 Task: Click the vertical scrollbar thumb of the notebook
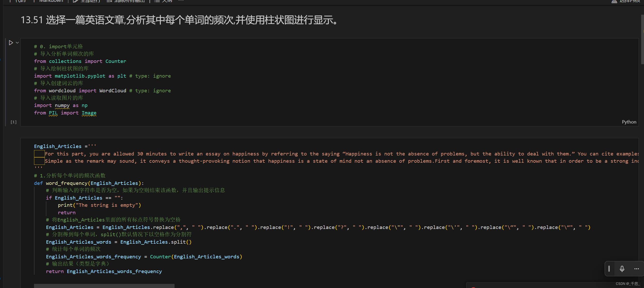tap(642, 39)
